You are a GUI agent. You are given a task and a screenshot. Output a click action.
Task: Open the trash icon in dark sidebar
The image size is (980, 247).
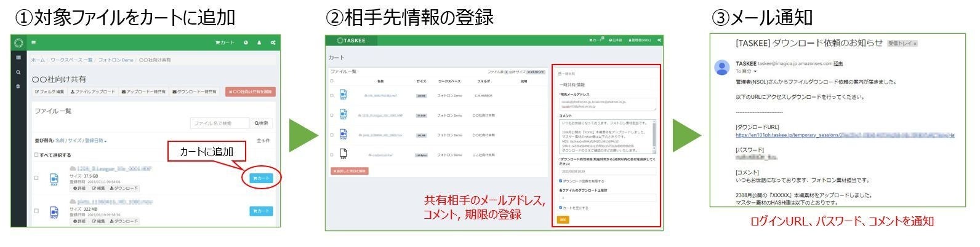pos(18,87)
